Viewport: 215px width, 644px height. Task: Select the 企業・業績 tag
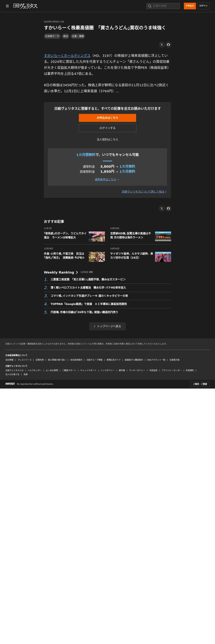(x=78, y=36)
